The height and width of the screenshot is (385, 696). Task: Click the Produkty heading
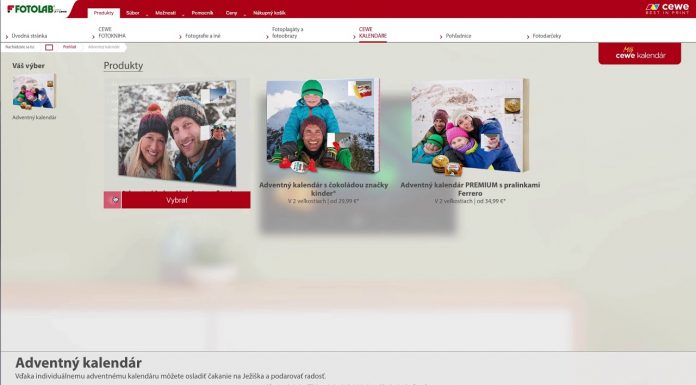pyautogui.click(x=123, y=66)
